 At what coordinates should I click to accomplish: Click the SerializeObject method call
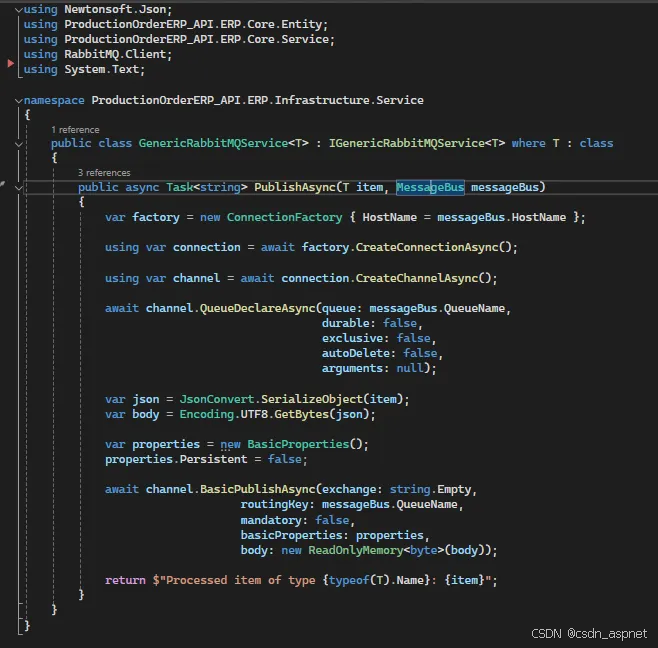(x=312, y=399)
